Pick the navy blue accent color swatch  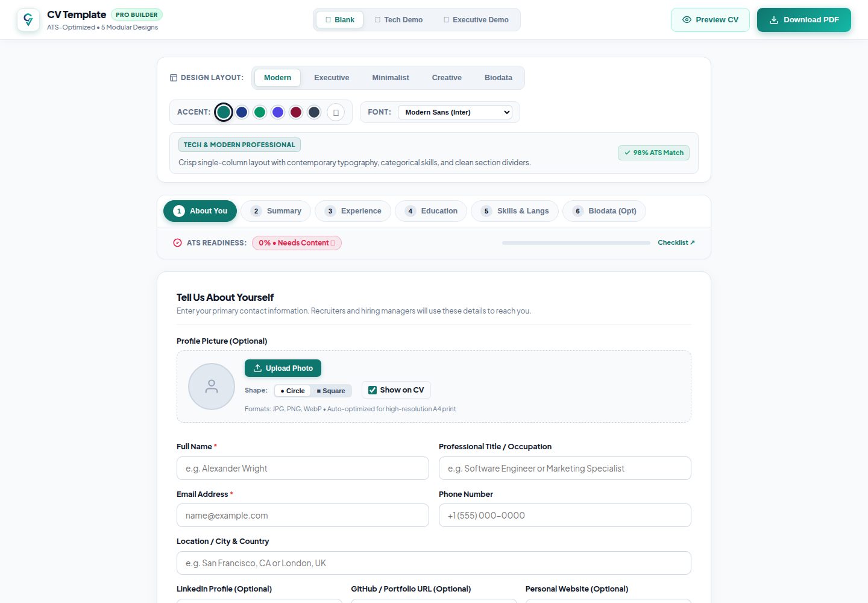coord(242,112)
